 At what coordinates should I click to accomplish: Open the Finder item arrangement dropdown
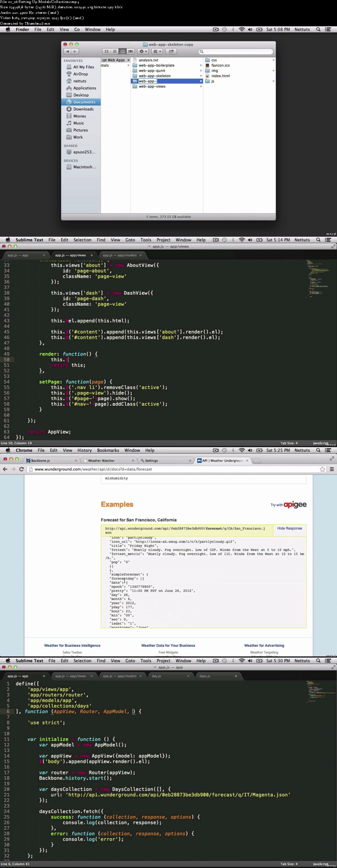(157, 51)
